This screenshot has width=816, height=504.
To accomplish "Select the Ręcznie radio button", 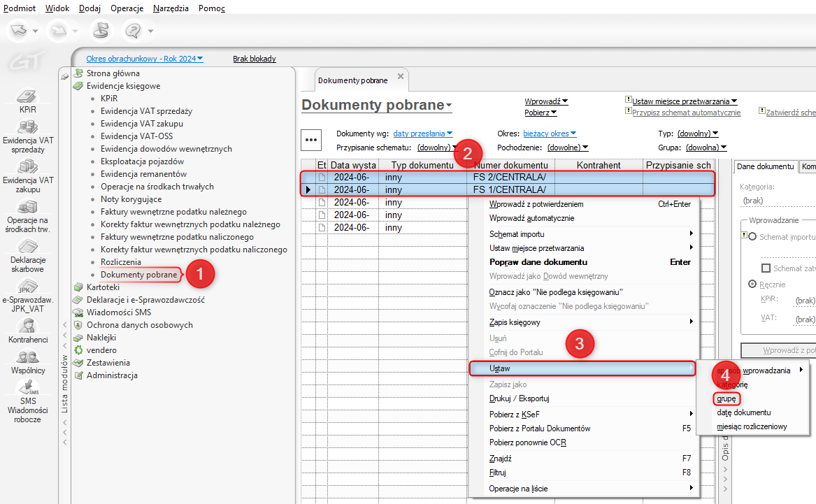I will point(752,285).
